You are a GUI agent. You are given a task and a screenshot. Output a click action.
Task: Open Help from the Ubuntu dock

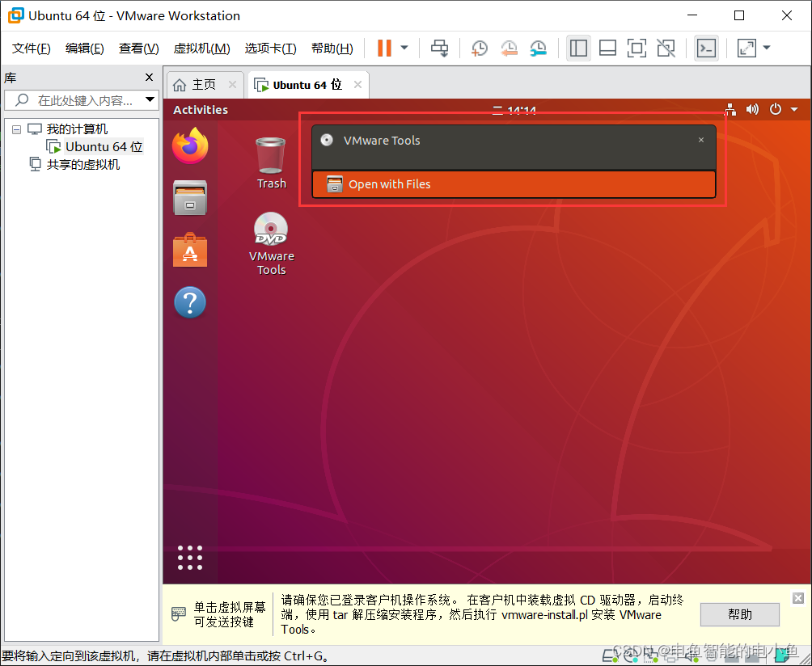(x=190, y=302)
